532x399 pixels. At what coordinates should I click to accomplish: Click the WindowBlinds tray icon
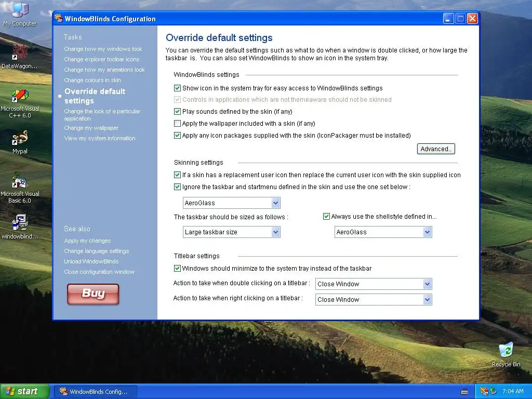point(484,392)
